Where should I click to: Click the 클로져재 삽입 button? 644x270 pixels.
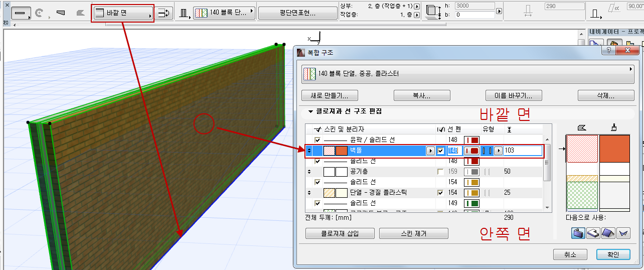click(341, 233)
